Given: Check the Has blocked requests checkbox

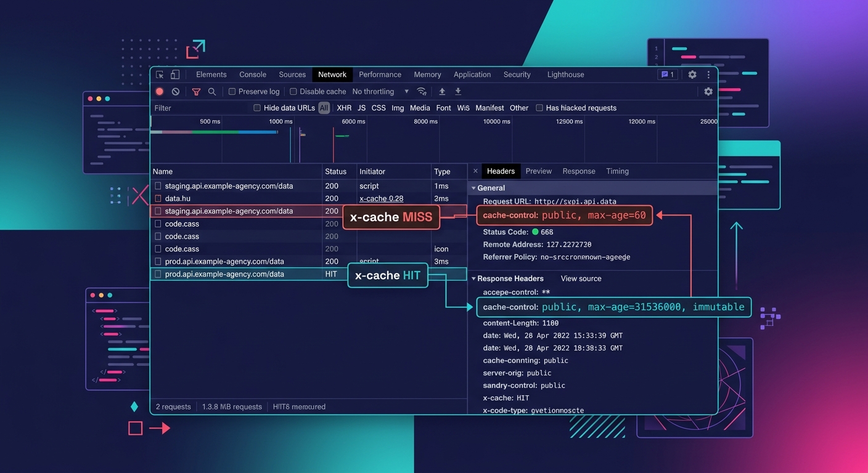Looking at the screenshot, I should click(x=539, y=108).
